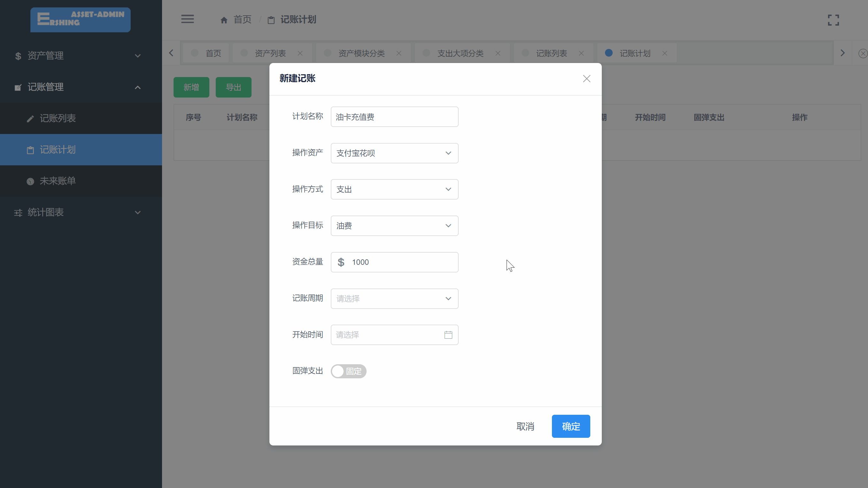Click the 取消 button

point(525,426)
